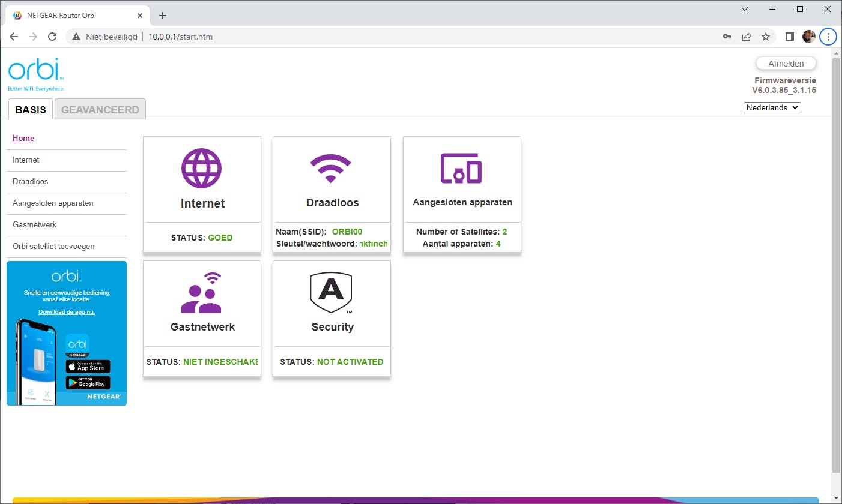Select the BASIS tab
Image resolution: width=842 pixels, height=504 pixels.
tap(30, 110)
